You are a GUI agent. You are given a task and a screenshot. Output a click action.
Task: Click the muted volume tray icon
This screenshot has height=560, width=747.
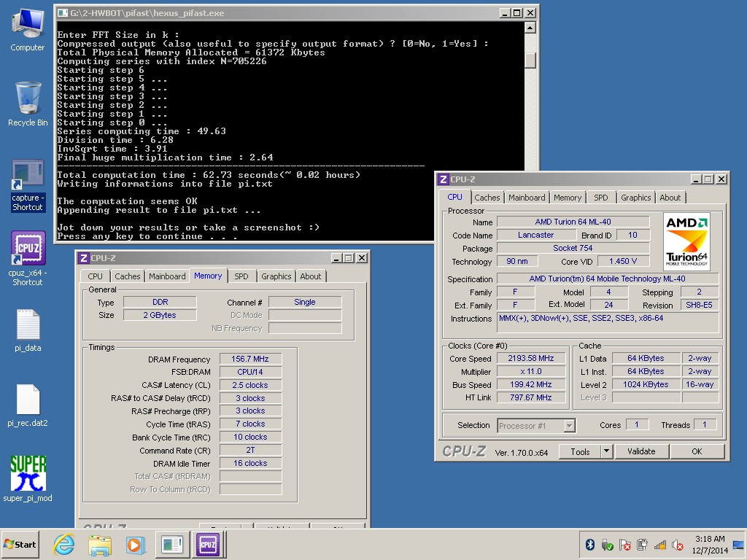[x=678, y=545]
